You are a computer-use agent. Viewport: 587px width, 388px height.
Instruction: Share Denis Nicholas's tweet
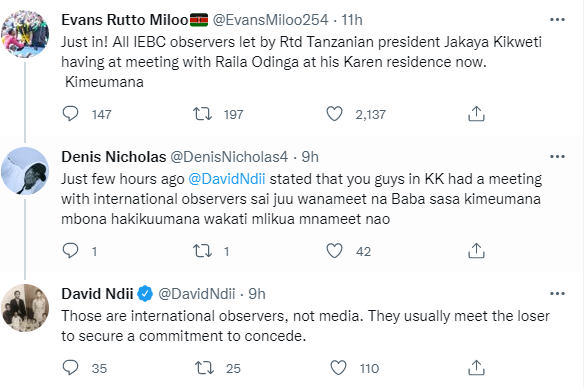click(476, 251)
